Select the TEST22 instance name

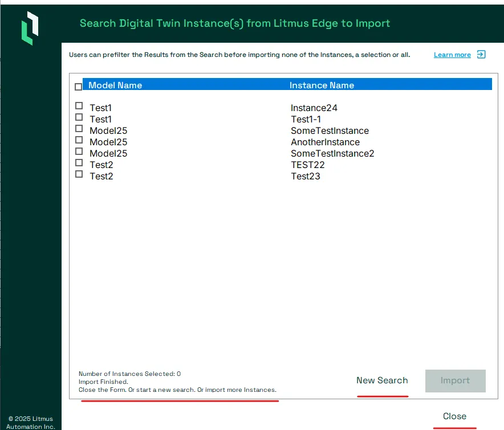tap(308, 165)
